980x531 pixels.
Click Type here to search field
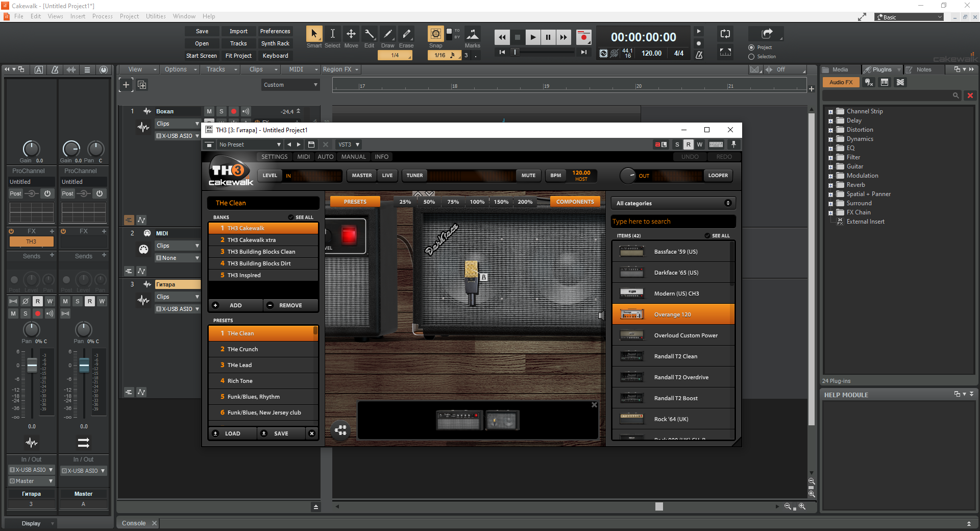(x=673, y=222)
